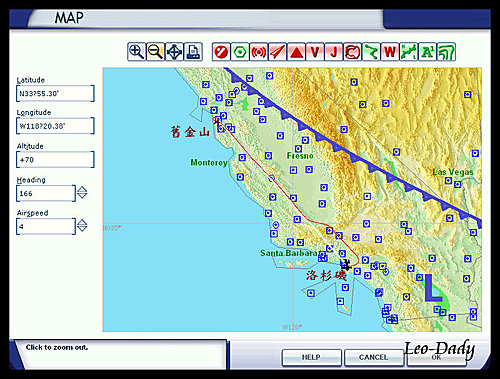Click the blue L low-pressure symbol
This screenshot has width=500, height=379.
click(x=433, y=288)
